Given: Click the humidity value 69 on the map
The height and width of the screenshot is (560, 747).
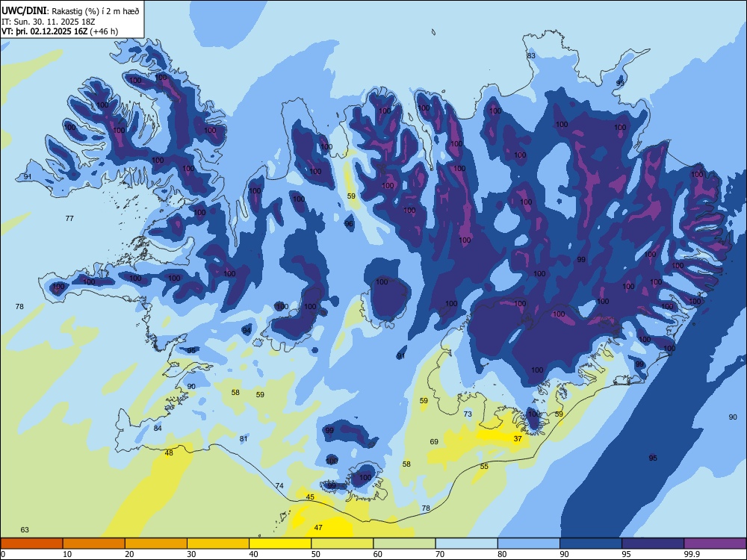Looking at the screenshot, I should pos(434,441).
